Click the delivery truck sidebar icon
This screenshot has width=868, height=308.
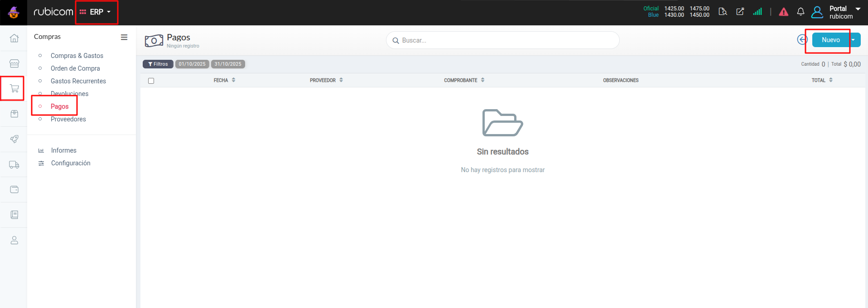pos(14,165)
